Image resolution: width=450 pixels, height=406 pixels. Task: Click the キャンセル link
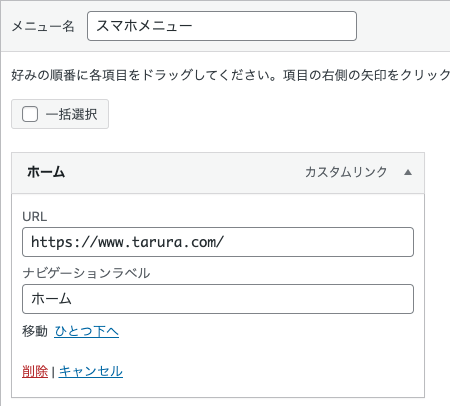pyautogui.click(x=91, y=371)
